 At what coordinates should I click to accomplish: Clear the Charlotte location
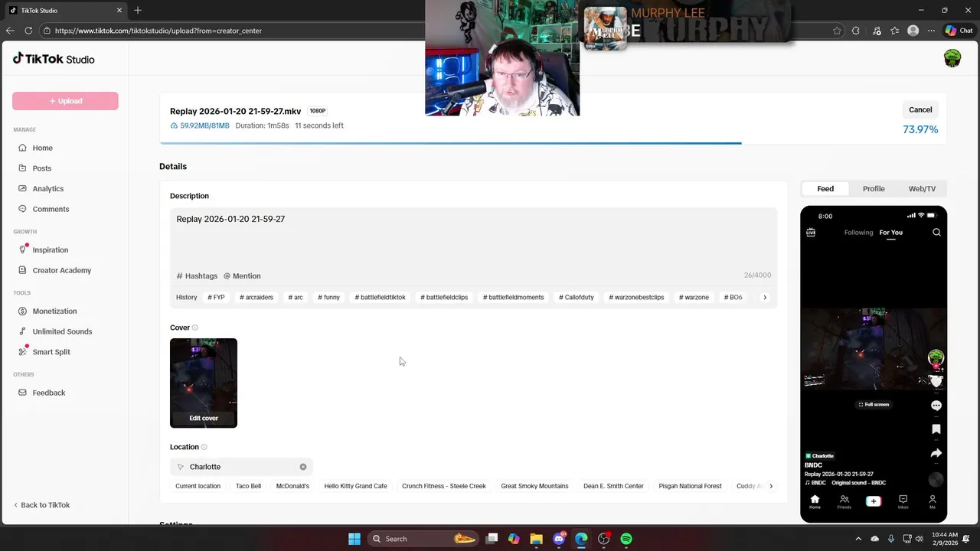303,467
